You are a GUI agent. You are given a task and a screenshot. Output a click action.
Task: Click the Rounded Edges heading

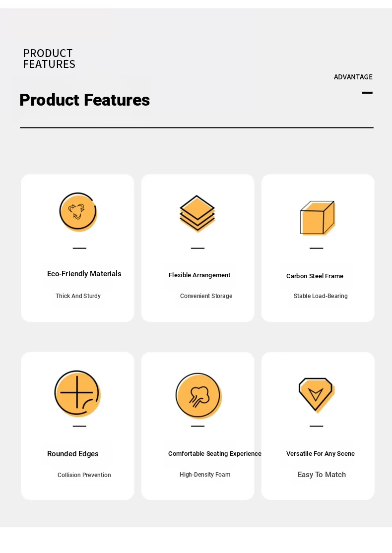[x=72, y=454]
